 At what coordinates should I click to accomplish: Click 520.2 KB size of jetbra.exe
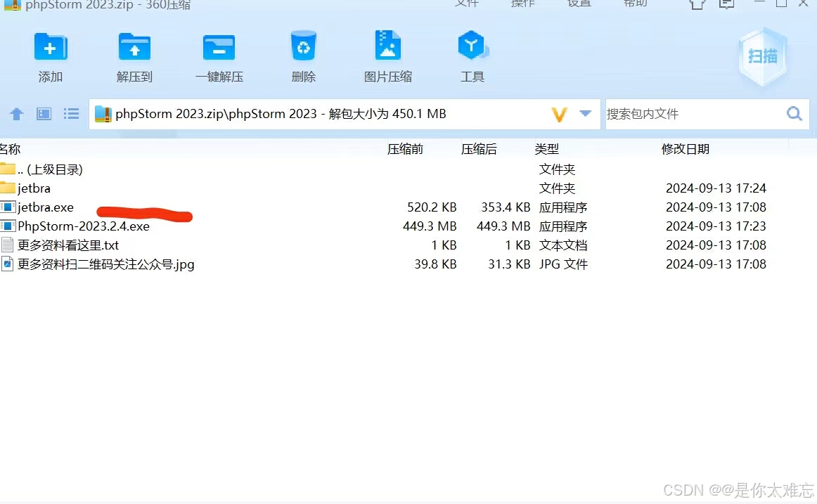click(432, 207)
